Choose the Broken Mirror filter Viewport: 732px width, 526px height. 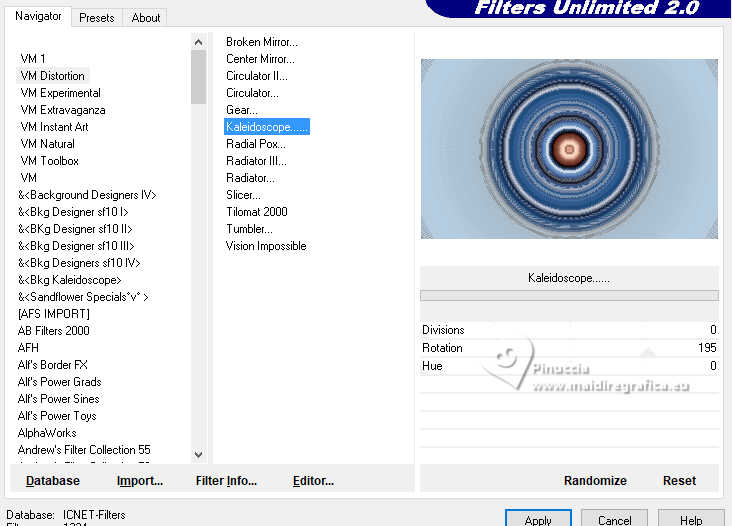pyautogui.click(x=262, y=42)
